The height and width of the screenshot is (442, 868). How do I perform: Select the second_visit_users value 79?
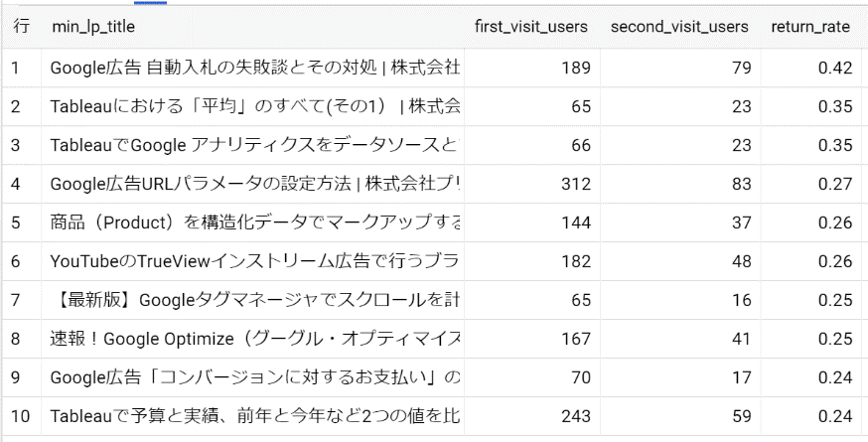point(741,68)
